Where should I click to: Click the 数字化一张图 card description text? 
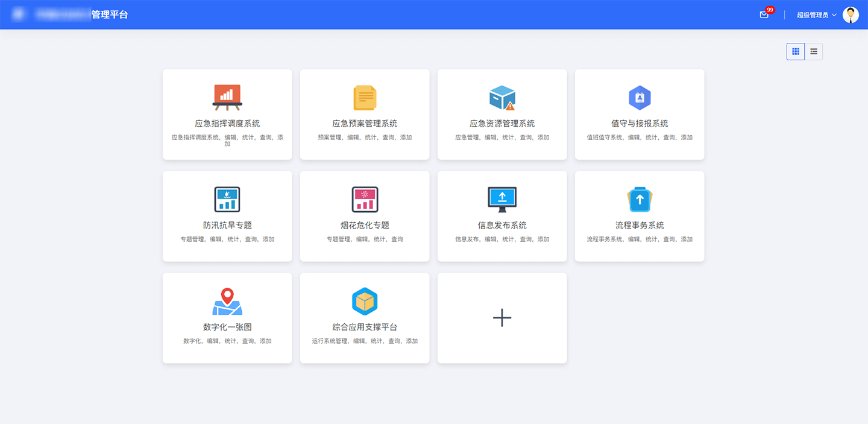[227, 341]
